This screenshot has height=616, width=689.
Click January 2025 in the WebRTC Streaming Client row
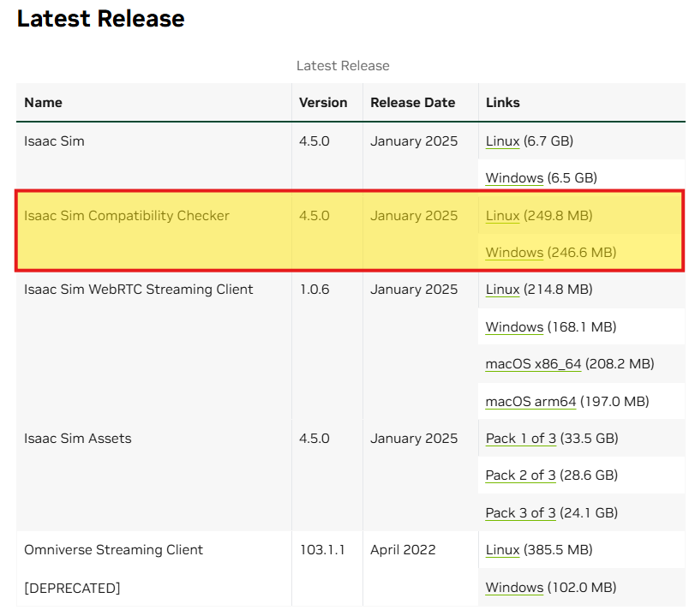[414, 290]
